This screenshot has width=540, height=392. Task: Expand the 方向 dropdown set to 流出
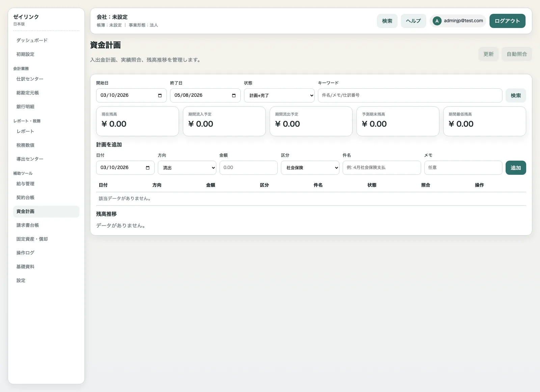coord(187,168)
